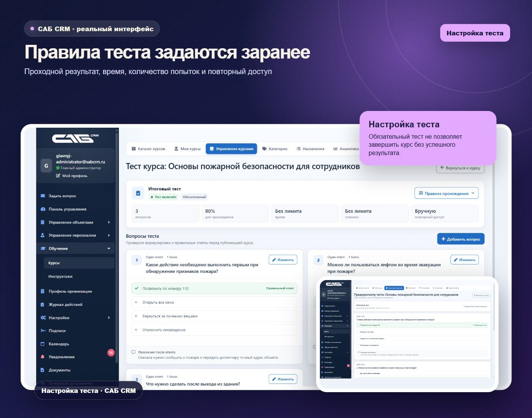Expand the Настройки submenu chevron
The height and width of the screenshot is (418, 532).
point(109,318)
